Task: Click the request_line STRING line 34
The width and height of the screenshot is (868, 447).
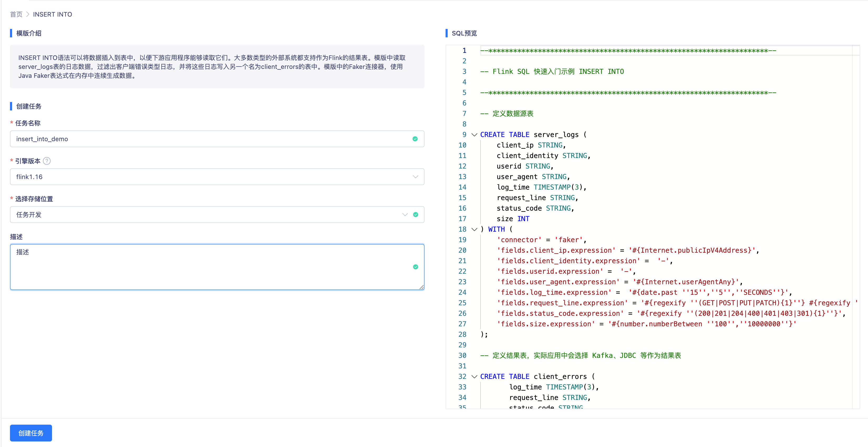Action: (550, 397)
